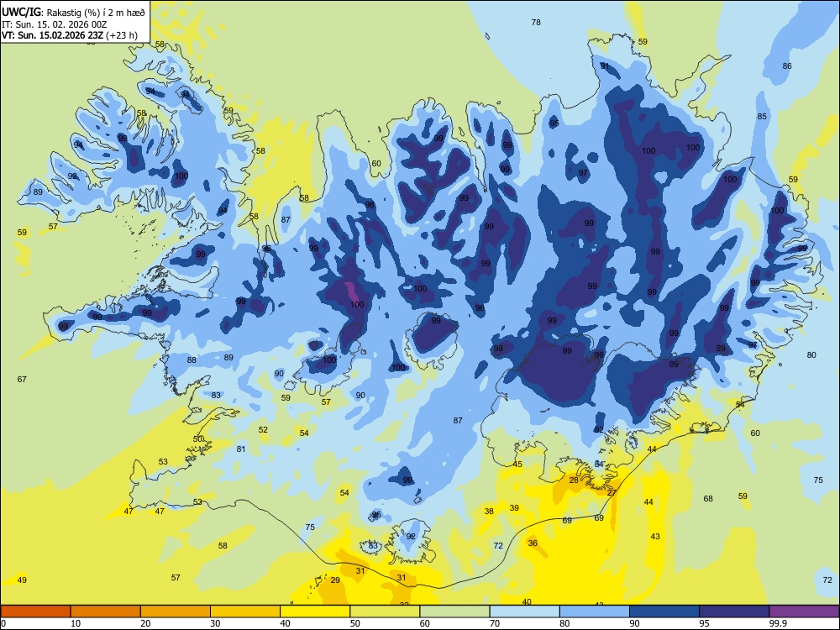The height and width of the screenshot is (630, 840).
Task: Choose the yellow-green 50–60 legend swatch
Action: [385, 612]
